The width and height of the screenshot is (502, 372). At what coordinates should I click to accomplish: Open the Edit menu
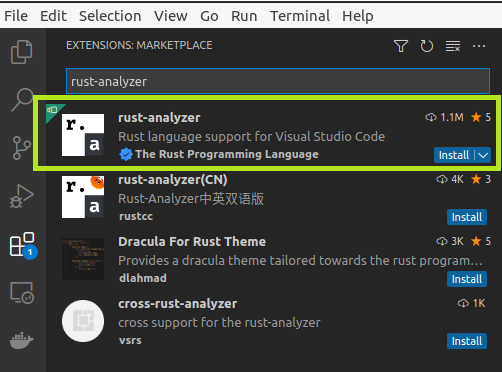click(53, 16)
